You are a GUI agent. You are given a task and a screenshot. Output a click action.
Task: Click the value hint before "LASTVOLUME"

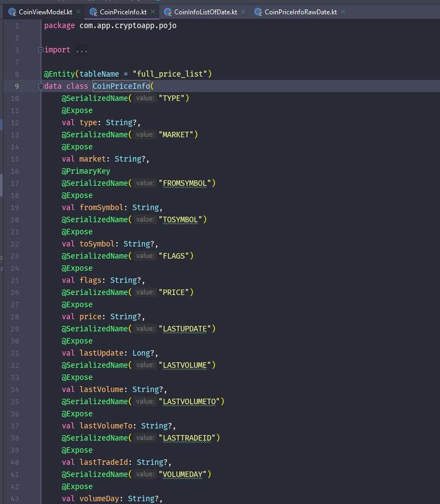click(145, 365)
